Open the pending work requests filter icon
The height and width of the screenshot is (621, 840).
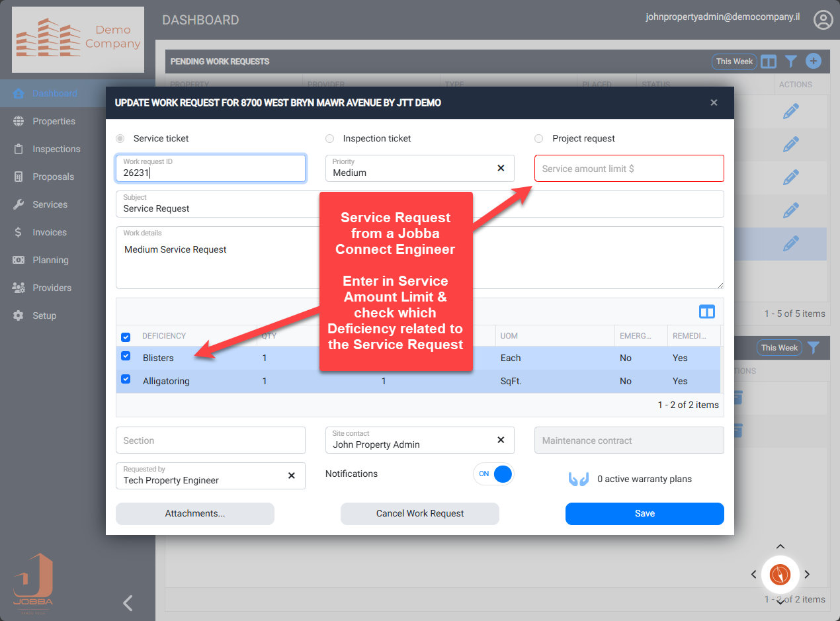point(790,62)
